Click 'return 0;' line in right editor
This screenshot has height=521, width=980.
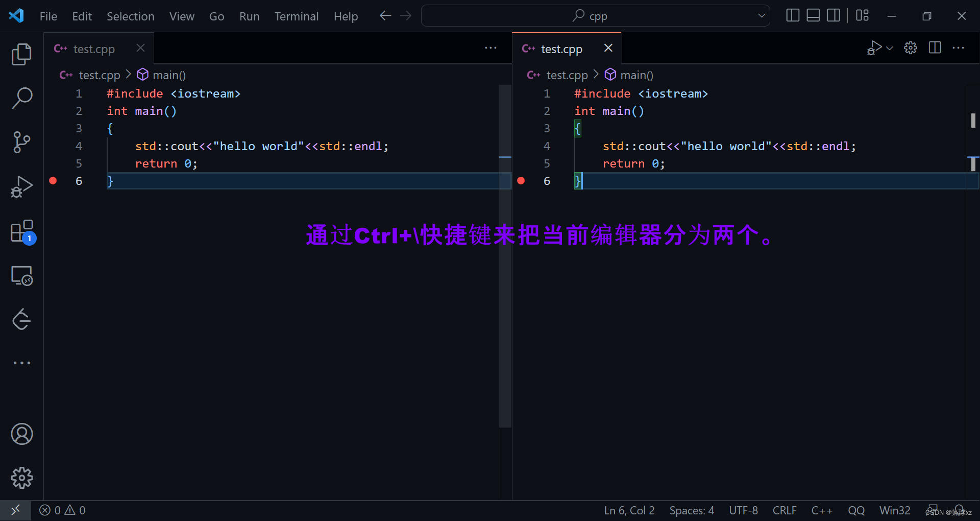[633, 163]
